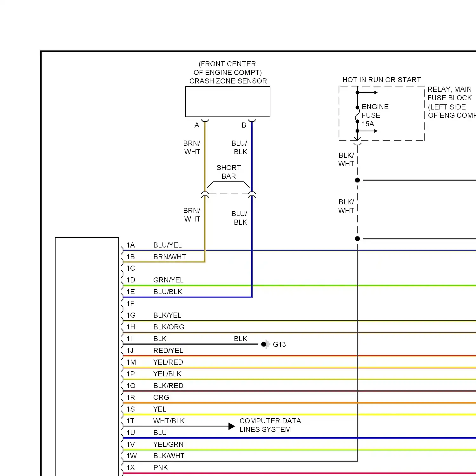Click the ground symbol next to G13

266,344
